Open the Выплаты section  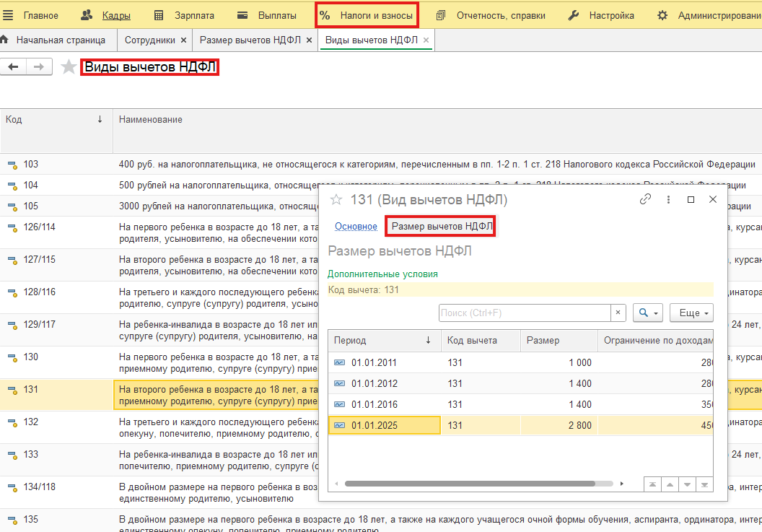click(277, 16)
